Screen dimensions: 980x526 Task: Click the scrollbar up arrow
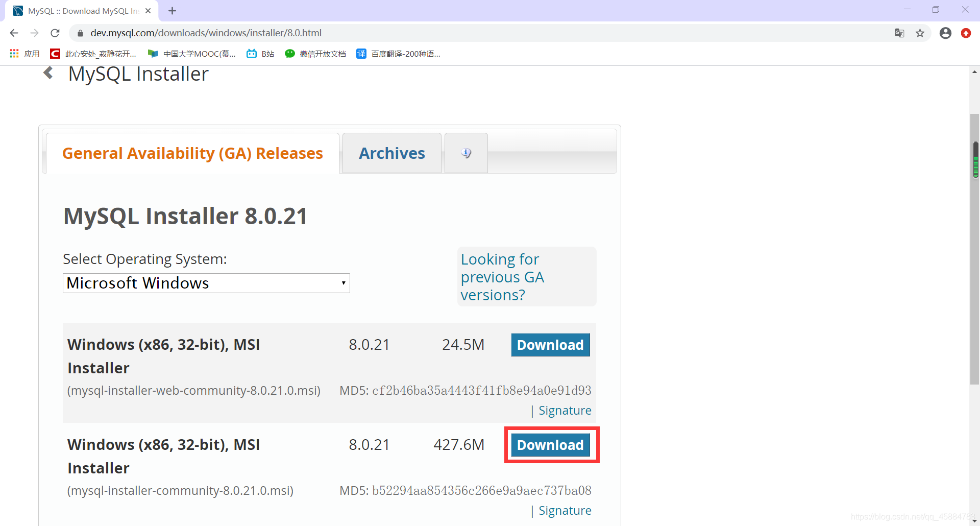tap(975, 72)
